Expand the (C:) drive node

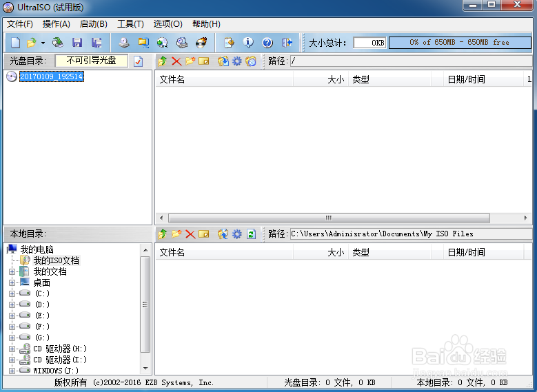pos(12,293)
